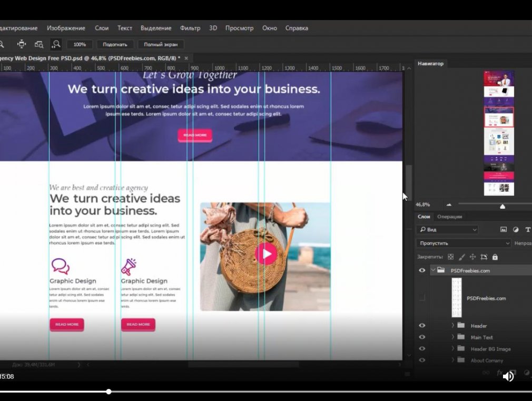The width and height of the screenshot is (532, 401).
Task: Click the Navigator page preview thumbnail
Action: tap(499, 133)
